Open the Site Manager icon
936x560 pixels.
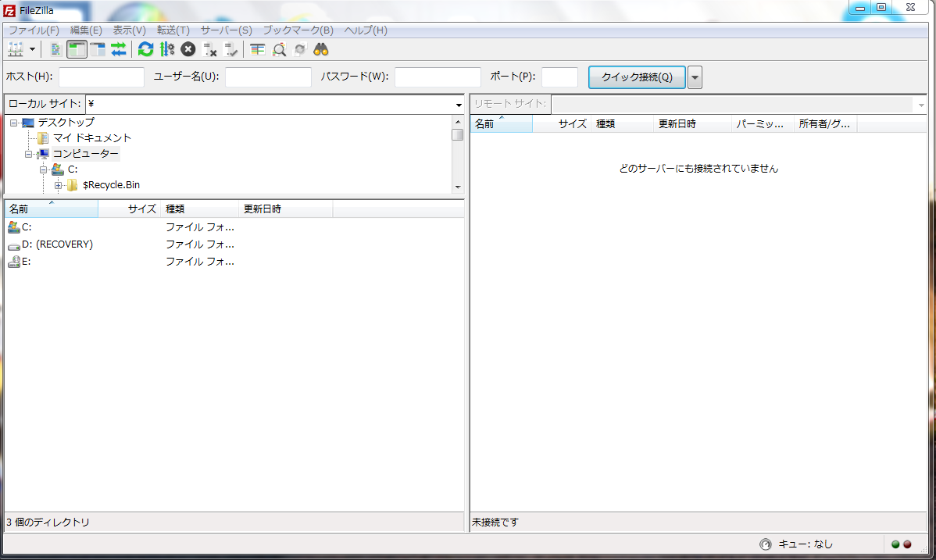(15, 50)
